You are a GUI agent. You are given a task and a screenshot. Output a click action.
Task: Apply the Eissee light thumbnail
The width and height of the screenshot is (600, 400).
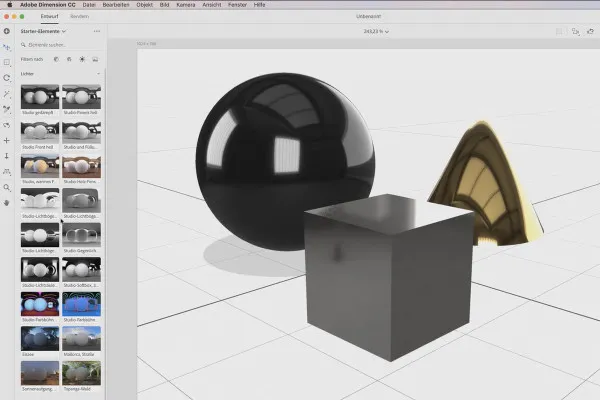[x=40, y=338]
